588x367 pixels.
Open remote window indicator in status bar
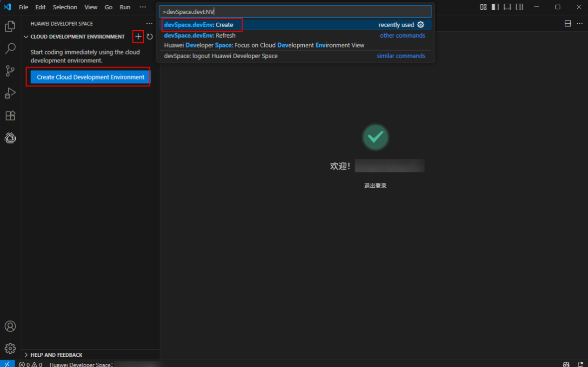click(7, 364)
